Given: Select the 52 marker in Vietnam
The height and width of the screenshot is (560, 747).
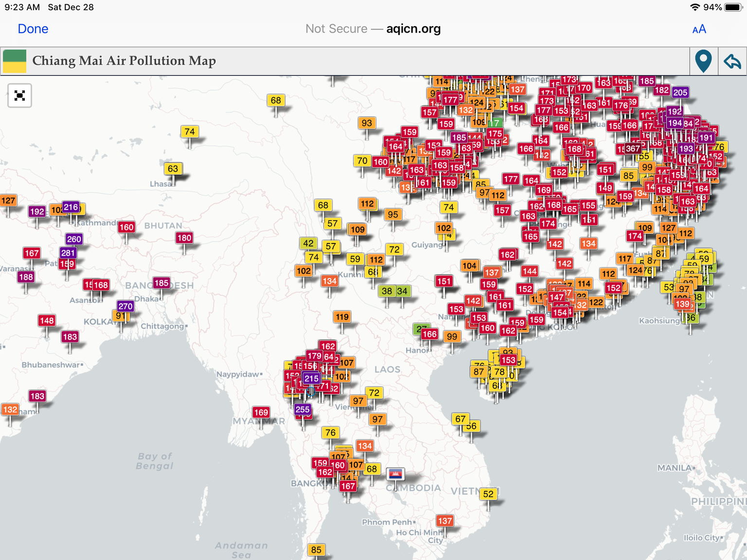Looking at the screenshot, I should pos(488,494).
